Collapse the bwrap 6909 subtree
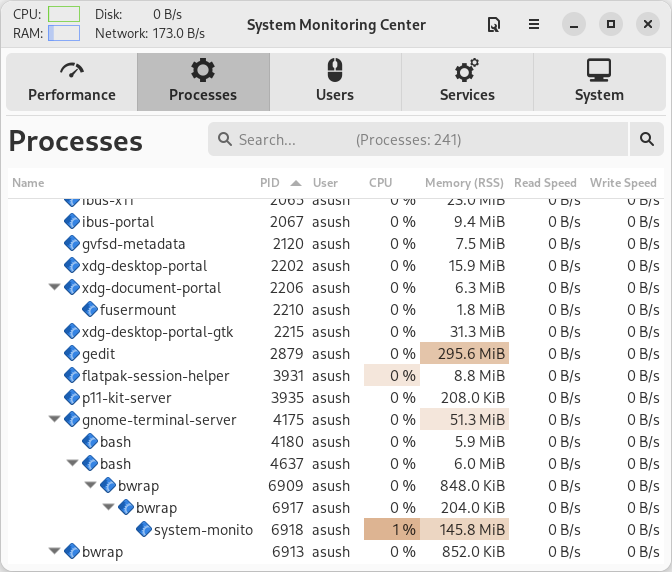This screenshot has height=572, width=672. click(x=90, y=486)
